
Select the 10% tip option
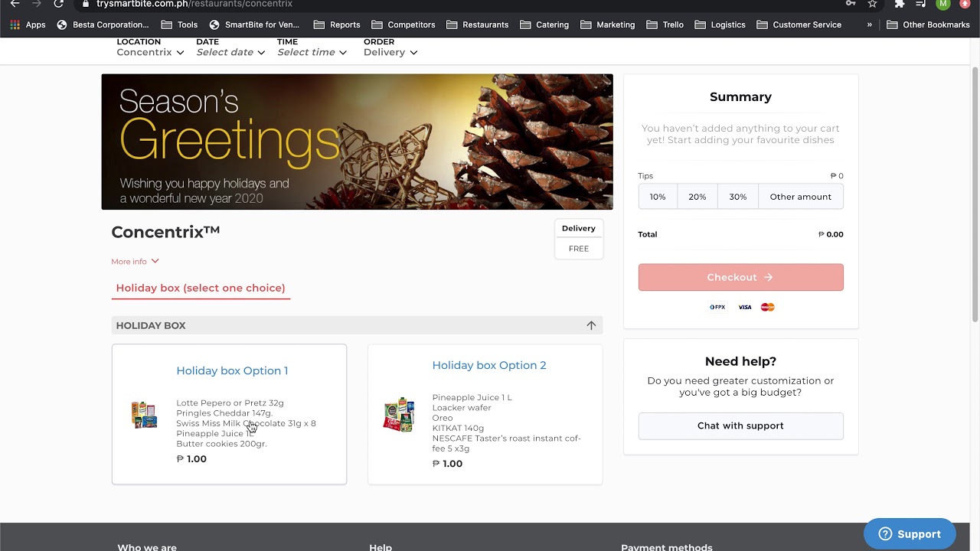click(x=658, y=197)
